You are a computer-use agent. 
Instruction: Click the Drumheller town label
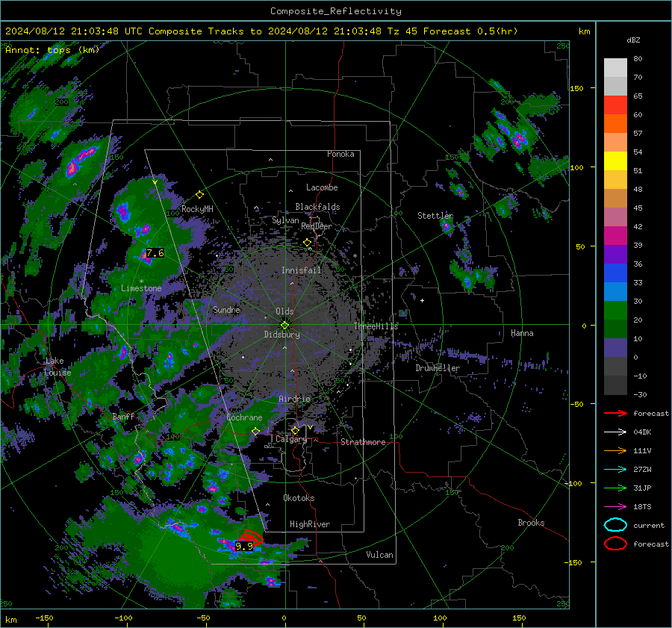(x=437, y=368)
